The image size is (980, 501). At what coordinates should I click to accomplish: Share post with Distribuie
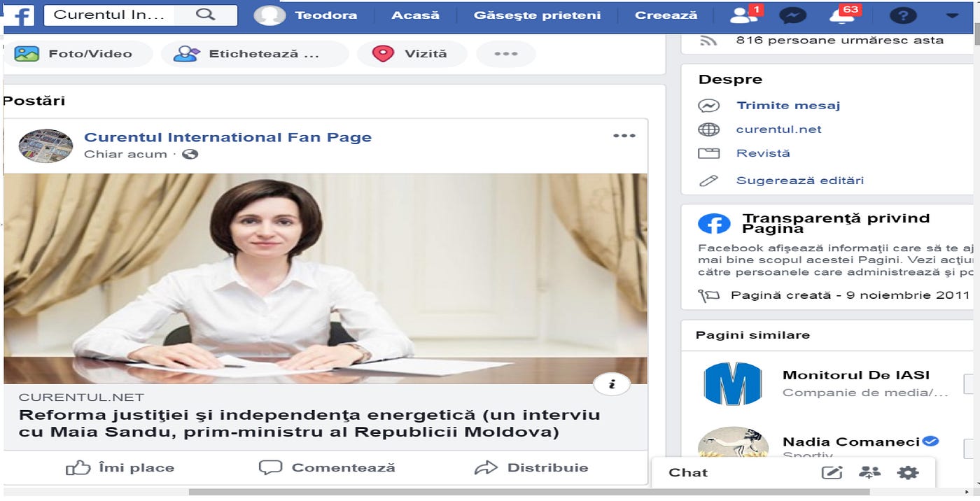click(531, 467)
